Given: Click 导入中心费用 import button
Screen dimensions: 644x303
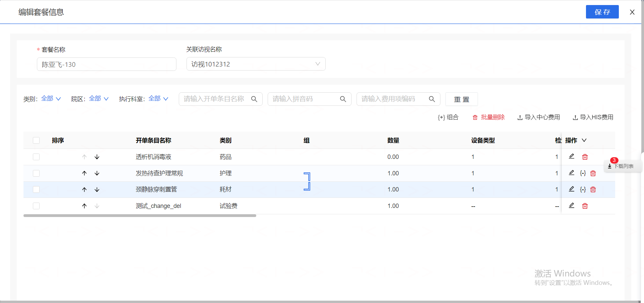Looking at the screenshot, I should coord(539,117).
